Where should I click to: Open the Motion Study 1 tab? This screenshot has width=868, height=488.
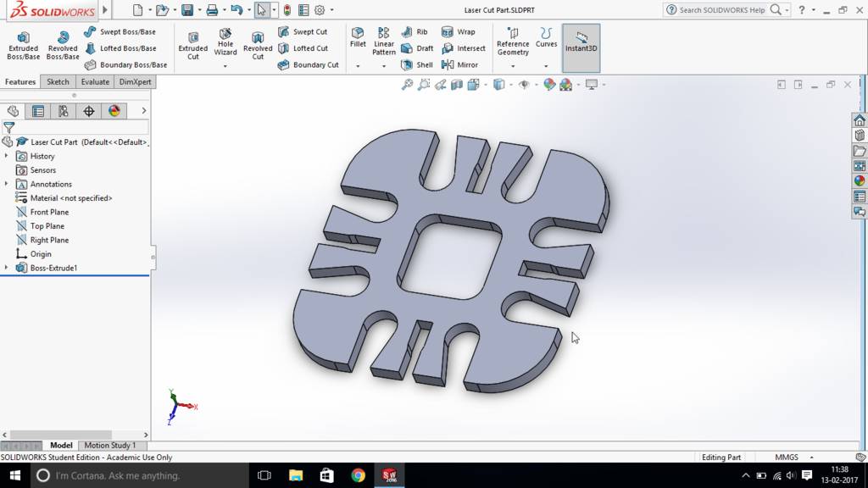click(x=109, y=445)
